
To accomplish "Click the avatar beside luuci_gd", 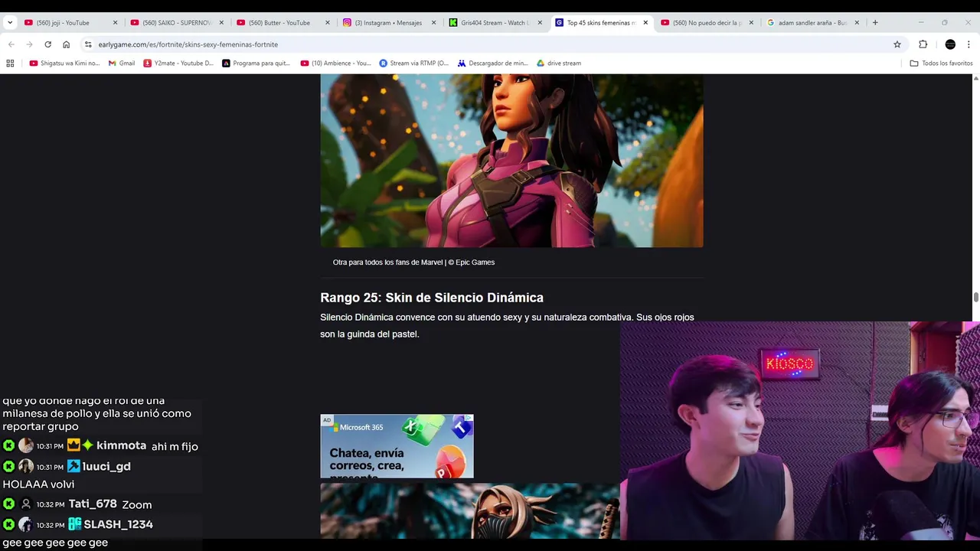I will pos(26,466).
